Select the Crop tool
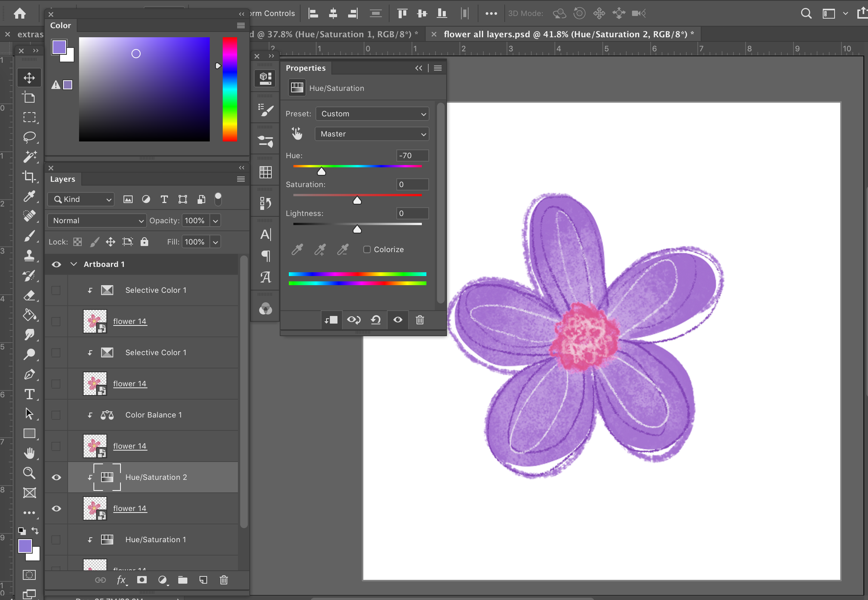The width and height of the screenshot is (868, 600). click(29, 176)
